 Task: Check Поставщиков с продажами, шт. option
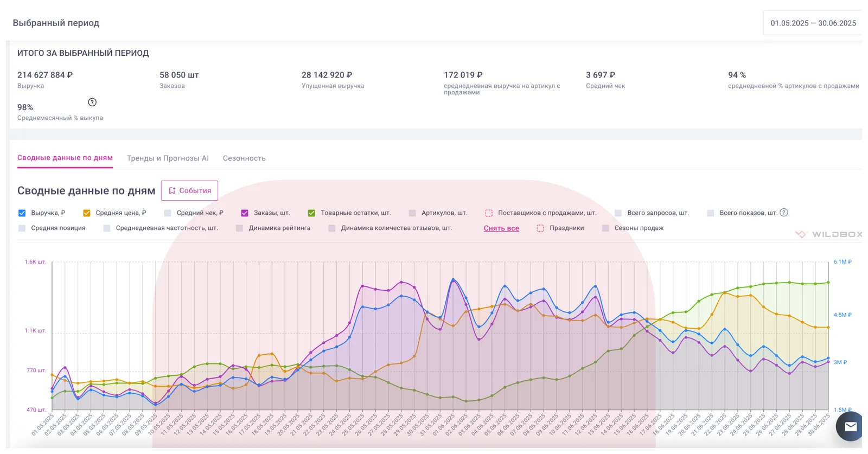pos(489,213)
